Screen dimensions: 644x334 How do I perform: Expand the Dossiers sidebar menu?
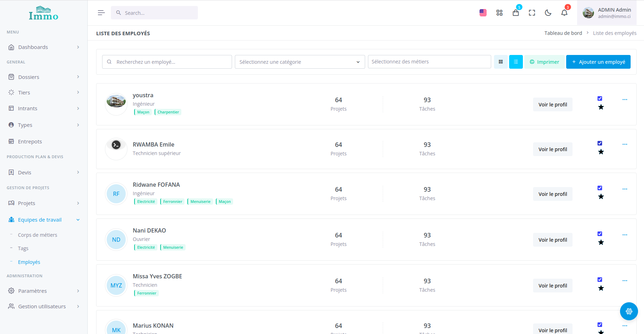point(44,77)
